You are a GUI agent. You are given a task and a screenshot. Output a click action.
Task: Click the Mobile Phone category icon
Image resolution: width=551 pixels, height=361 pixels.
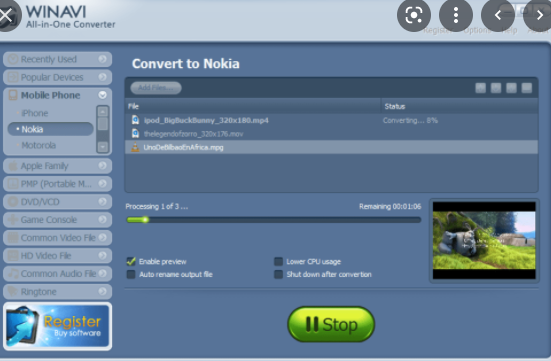(13, 95)
